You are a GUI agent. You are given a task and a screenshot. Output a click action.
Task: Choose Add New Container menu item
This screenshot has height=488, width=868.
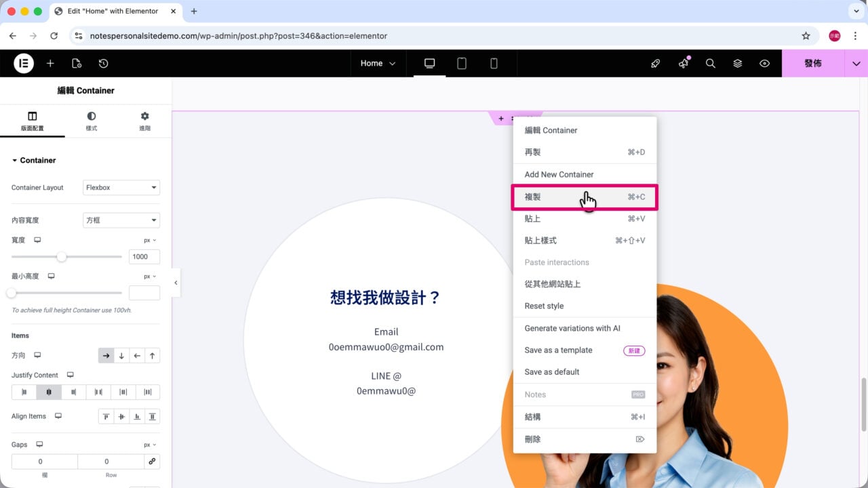tap(585, 174)
